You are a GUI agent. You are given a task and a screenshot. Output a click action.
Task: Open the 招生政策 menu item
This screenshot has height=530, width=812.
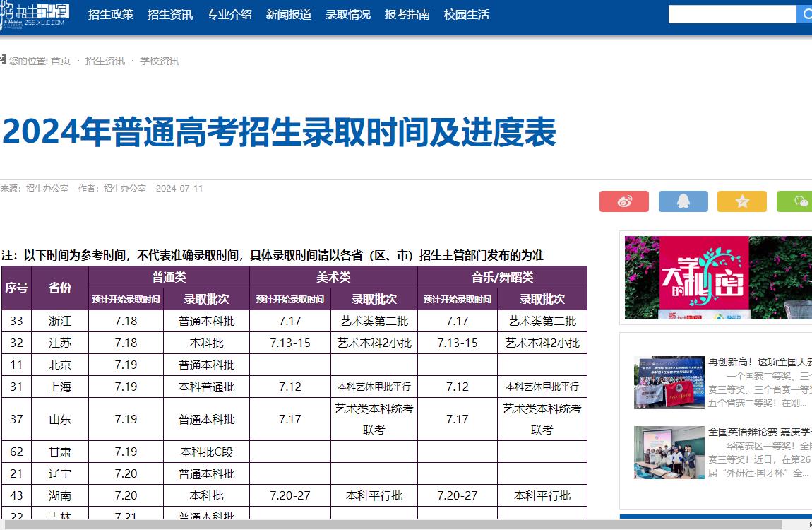click(110, 13)
